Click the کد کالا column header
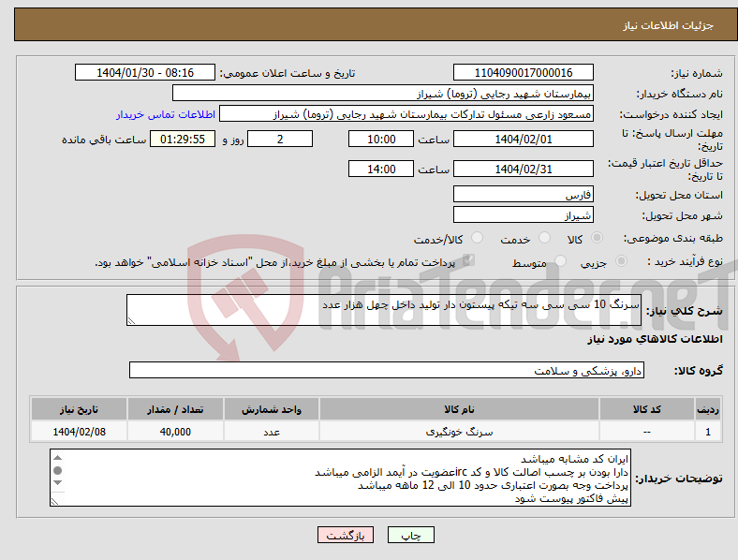The image size is (738, 560). pyautogui.click(x=647, y=409)
